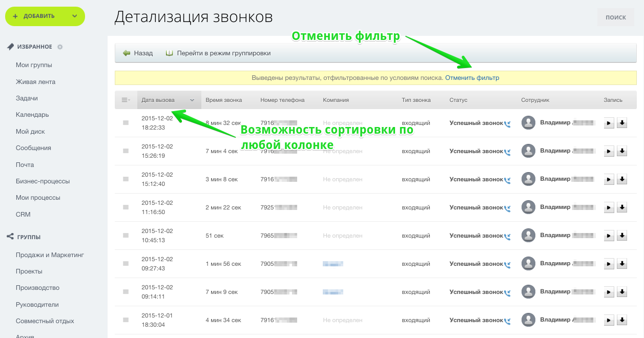Screen dimensions: 644x338
Task: Open row menu for the 15:12:40 call
Action: pos(126,179)
